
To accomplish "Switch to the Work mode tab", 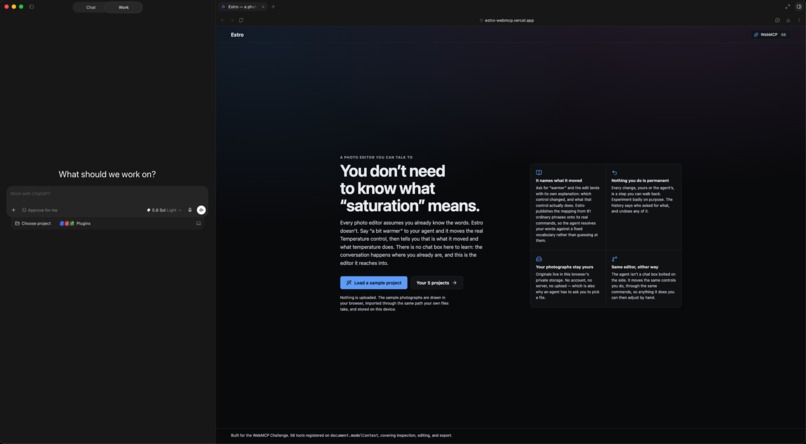I will coord(124,7).
